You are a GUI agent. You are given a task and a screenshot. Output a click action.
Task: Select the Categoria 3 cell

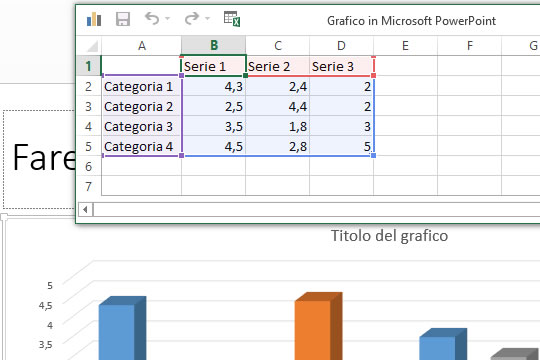[x=142, y=126]
